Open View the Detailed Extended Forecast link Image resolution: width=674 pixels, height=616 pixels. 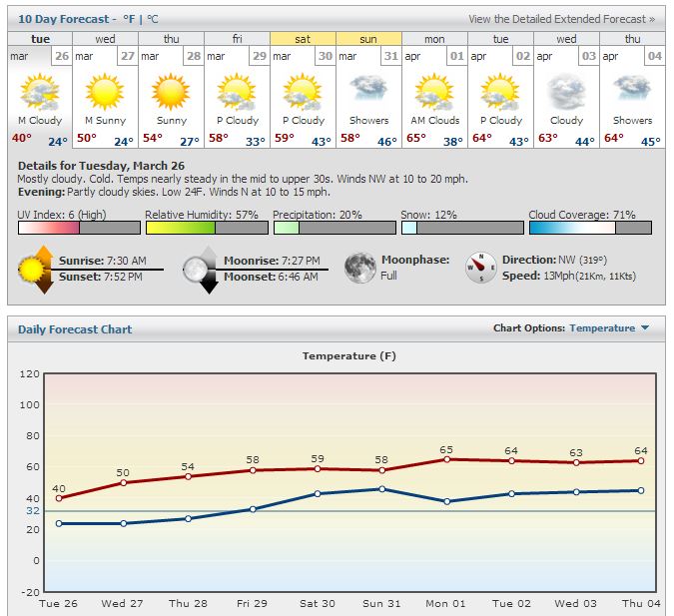[x=561, y=19]
